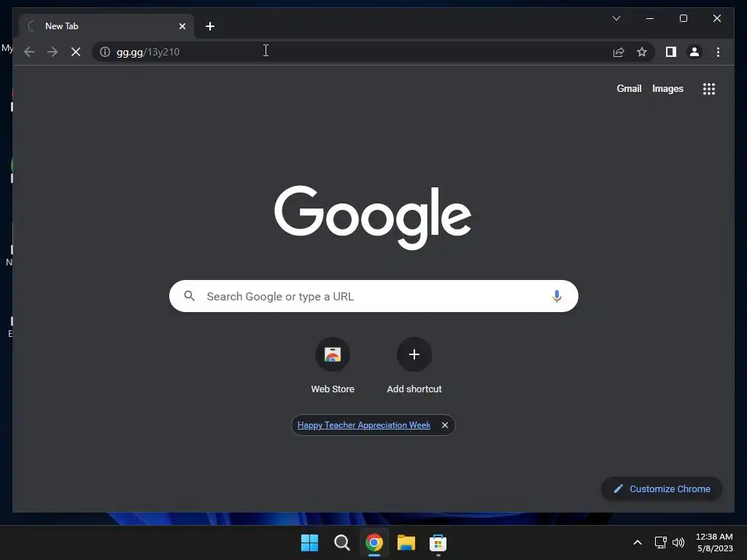Go forward to next page
Viewport: 747px width, 560px height.
pyautogui.click(x=53, y=52)
